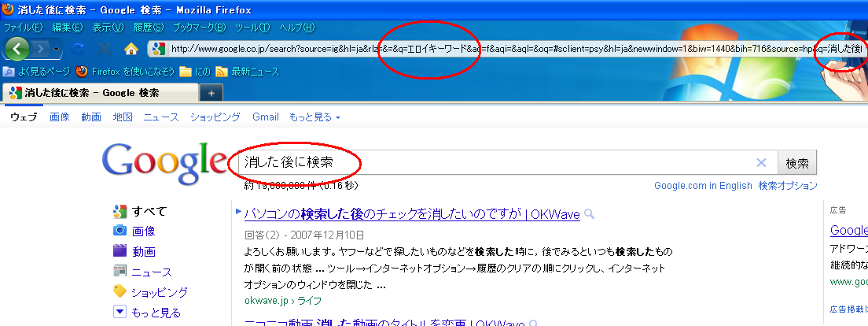Open the back/forward history dropdown arrow
Viewport: 868px width, 326px height.
(x=57, y=50)
